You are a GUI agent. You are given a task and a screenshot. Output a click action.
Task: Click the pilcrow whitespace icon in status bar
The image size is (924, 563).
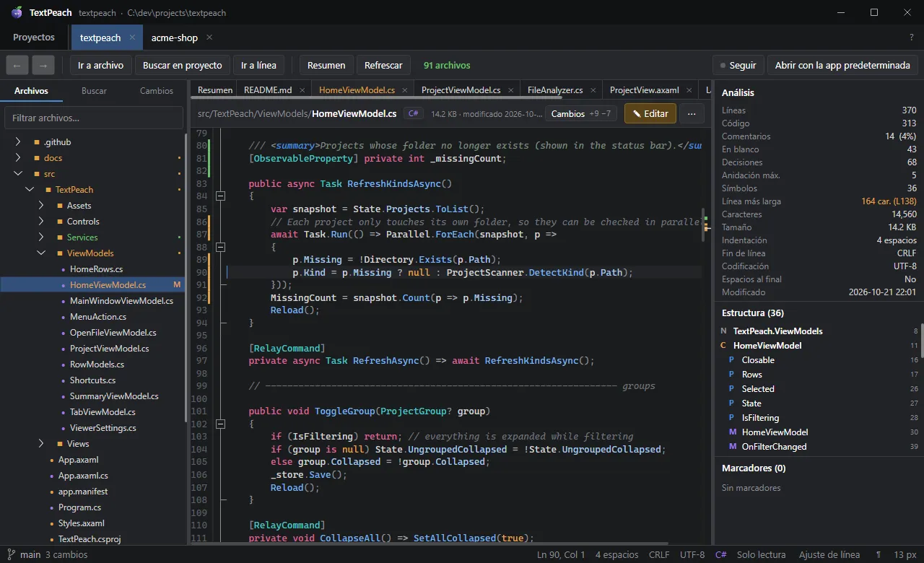(x=879, y=555)
